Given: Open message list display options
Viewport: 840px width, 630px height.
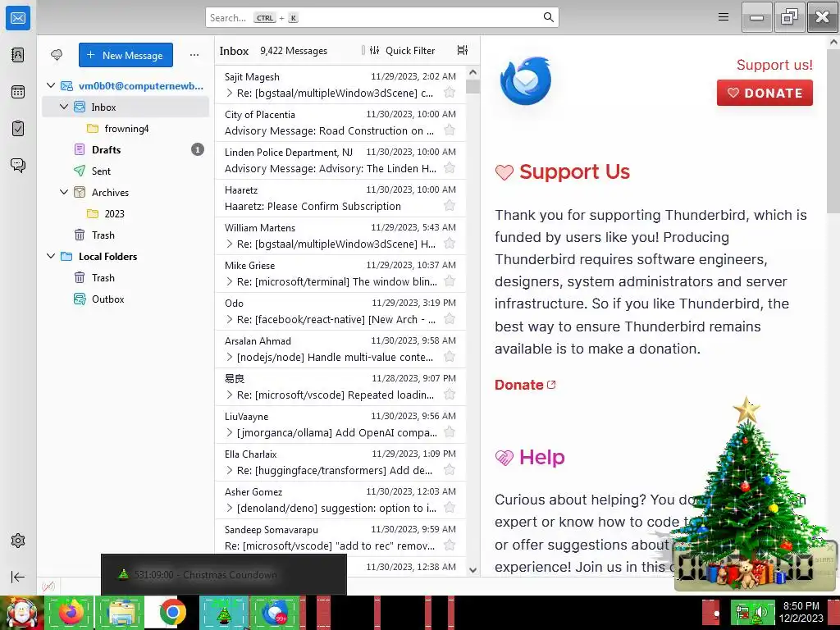Looking at the screenshot, I should 463,50.
